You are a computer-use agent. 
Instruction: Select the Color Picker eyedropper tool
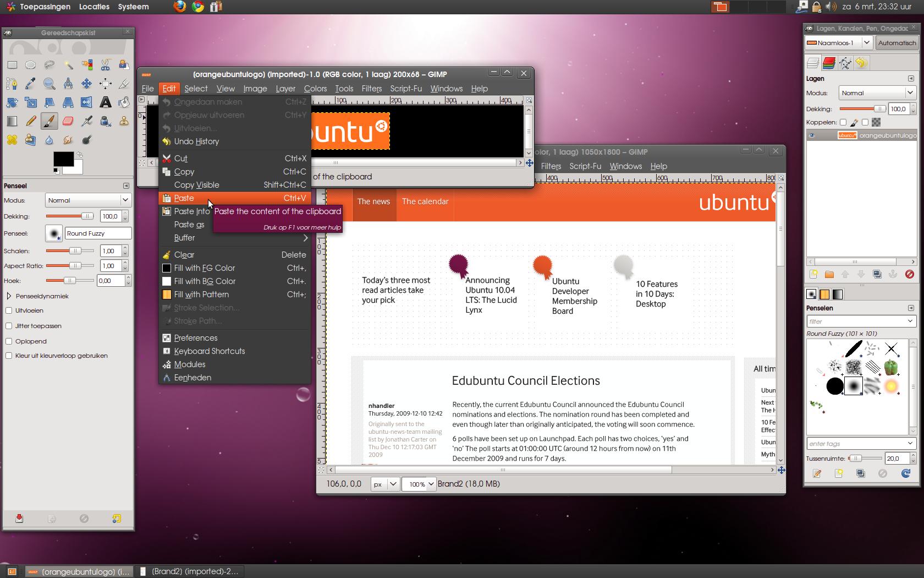[31, 84]
